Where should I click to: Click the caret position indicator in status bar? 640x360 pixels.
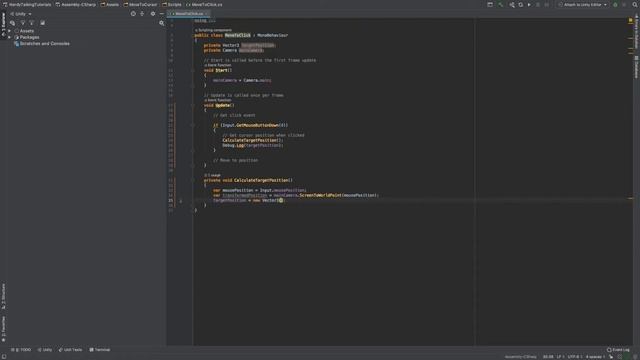[x=548, y=357]
